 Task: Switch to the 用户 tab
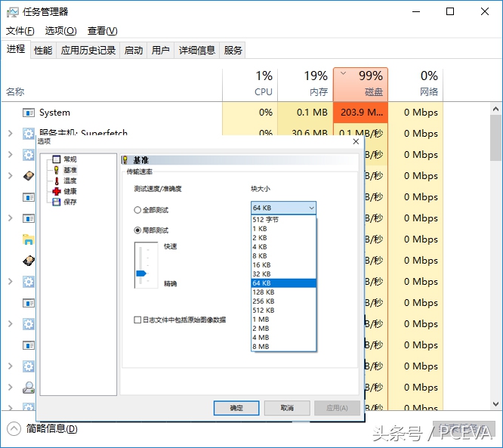click(160, 50)
